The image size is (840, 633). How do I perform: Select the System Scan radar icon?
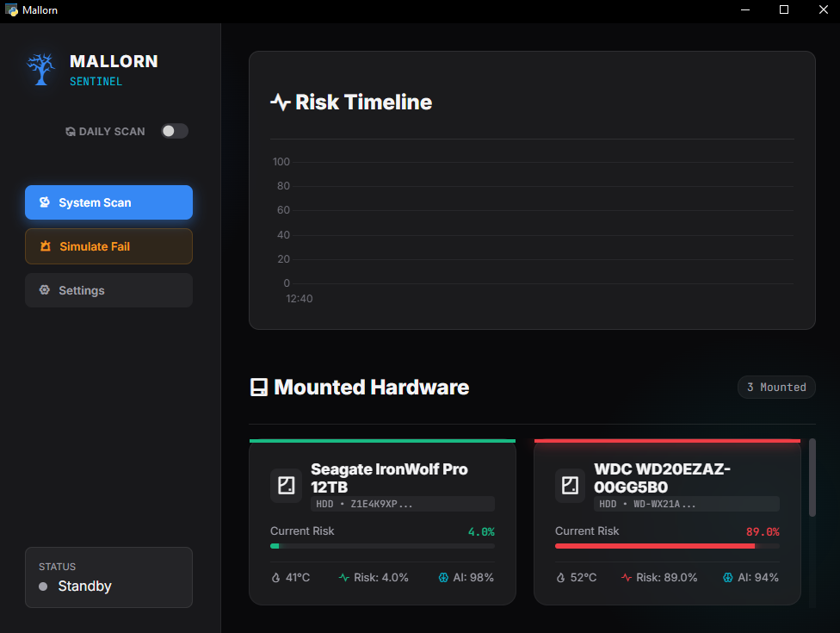coord(44,202)
